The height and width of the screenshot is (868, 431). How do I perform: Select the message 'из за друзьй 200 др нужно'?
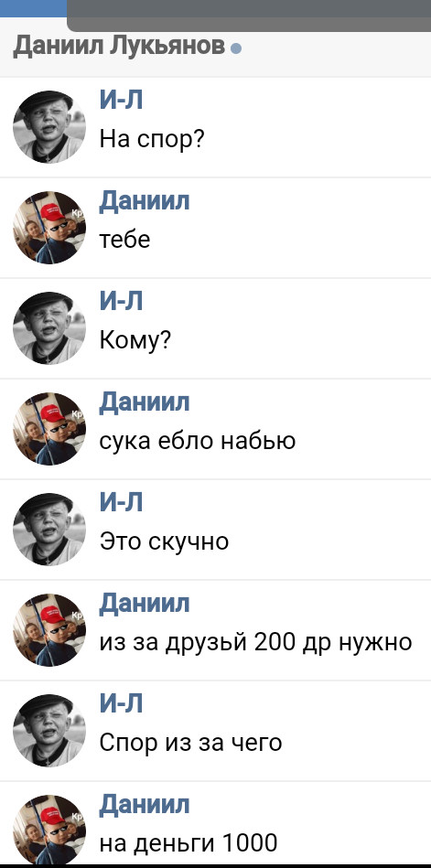point(256,643)
